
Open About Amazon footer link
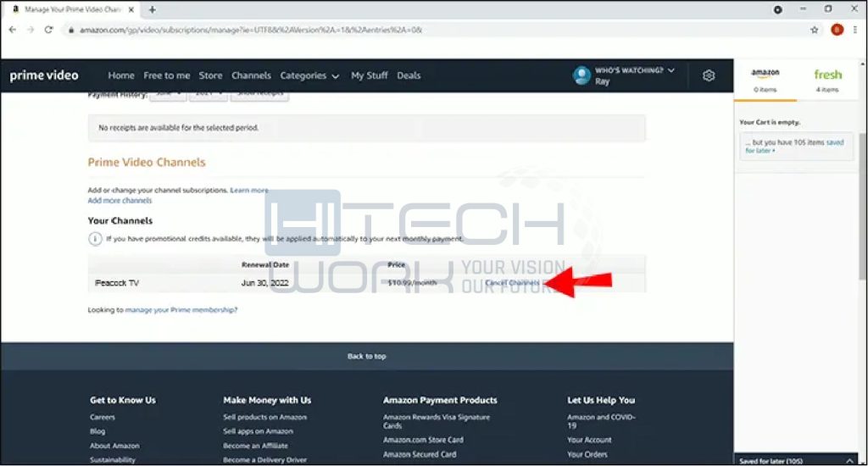tap(114, 446)
